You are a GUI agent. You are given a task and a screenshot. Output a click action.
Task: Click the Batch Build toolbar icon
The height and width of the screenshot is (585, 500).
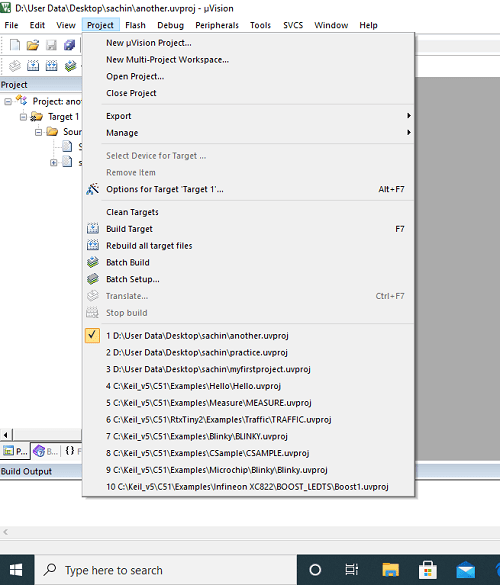click(x=70, y=66)
